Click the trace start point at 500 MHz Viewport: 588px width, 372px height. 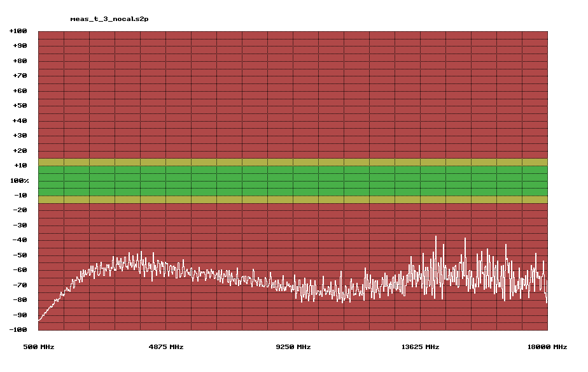click(x=39, y=320)
